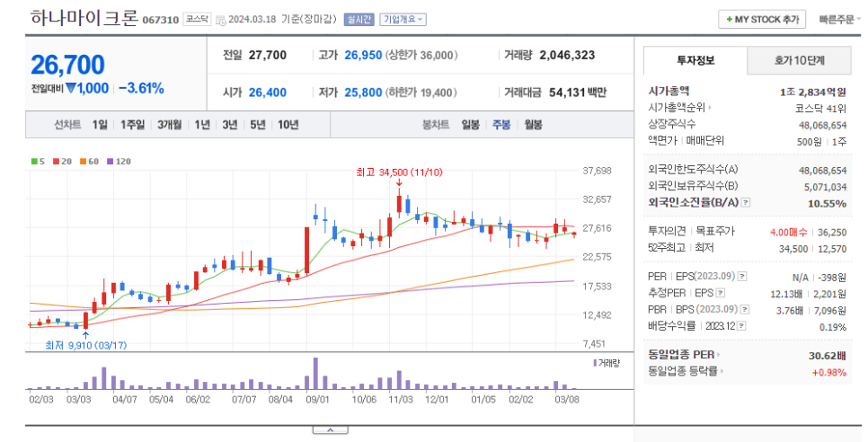Viewport: 868px width, 442px height.
Task: Click the red 20 moving-average legend swatch
Action: [x=56, y=162]
